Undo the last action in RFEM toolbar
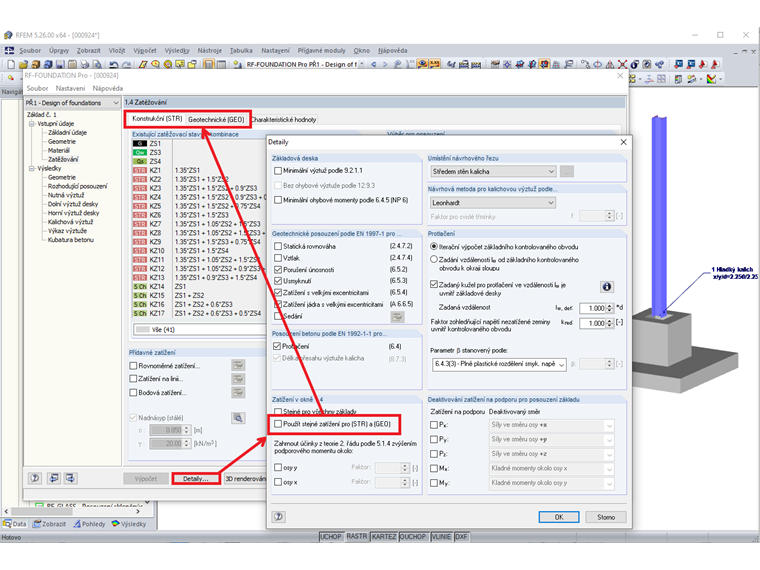Image resolution: width=760 pixels, height=570 pixels. pos(114,64)
